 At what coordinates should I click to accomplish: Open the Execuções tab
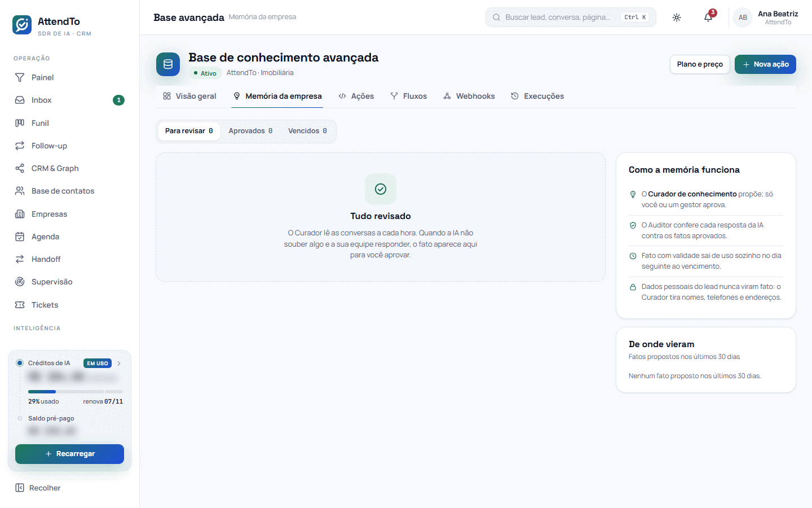tap(537, 96)
